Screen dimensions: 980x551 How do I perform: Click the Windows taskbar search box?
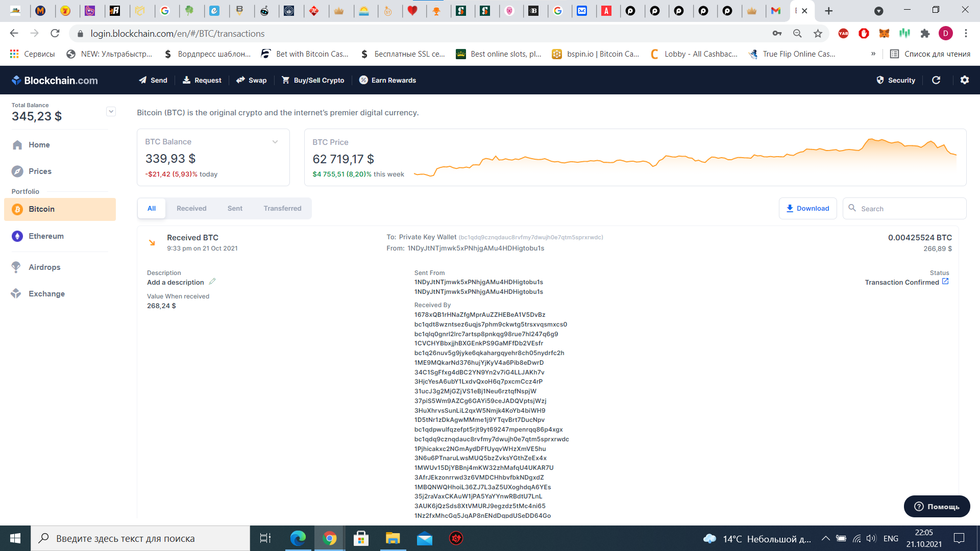point(140,538)
